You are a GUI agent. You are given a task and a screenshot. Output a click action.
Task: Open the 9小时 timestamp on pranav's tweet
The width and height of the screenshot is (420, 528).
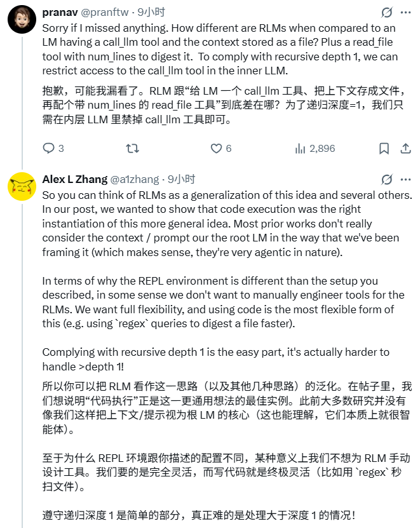tap(152, 12)
